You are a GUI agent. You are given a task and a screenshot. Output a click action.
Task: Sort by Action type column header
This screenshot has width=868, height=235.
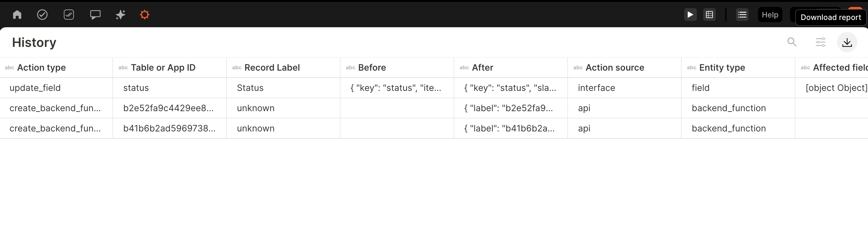click(x=41, y=67)
